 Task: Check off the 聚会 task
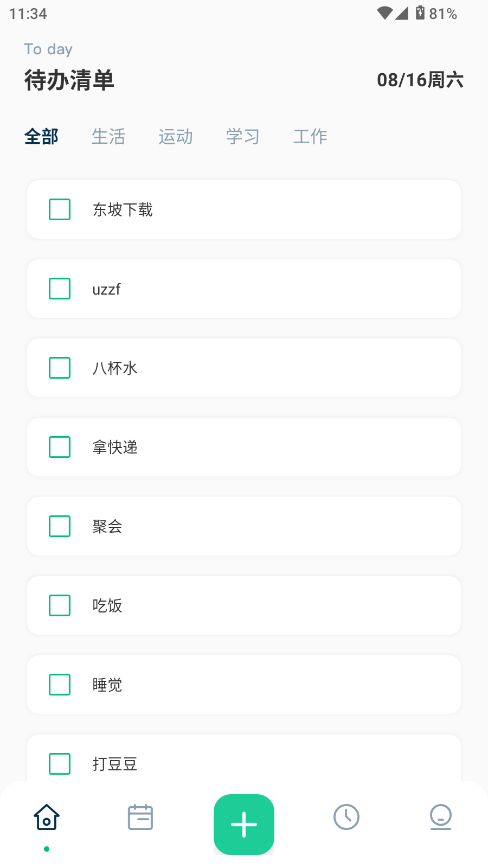click(x=60, y=526)
